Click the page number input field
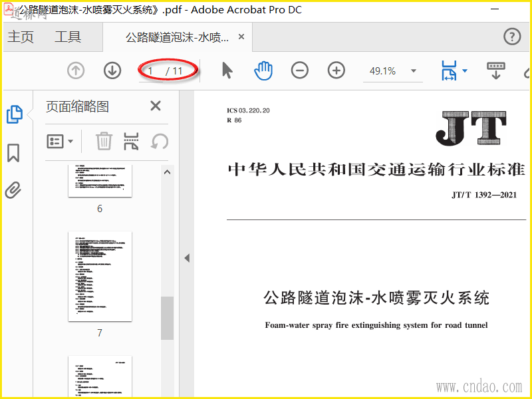The width and height of the screenshot is (532, 399). pyautogui.click(x=151, y=71)
